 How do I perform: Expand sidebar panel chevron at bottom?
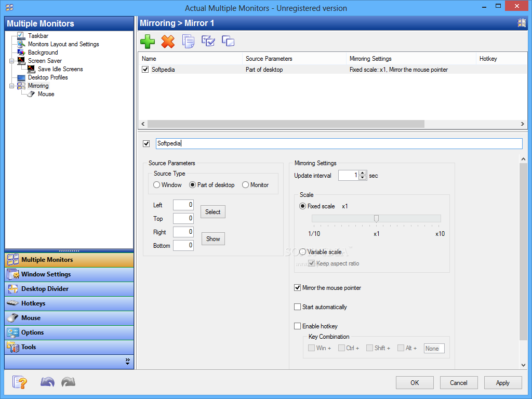[x=128, y=362]
